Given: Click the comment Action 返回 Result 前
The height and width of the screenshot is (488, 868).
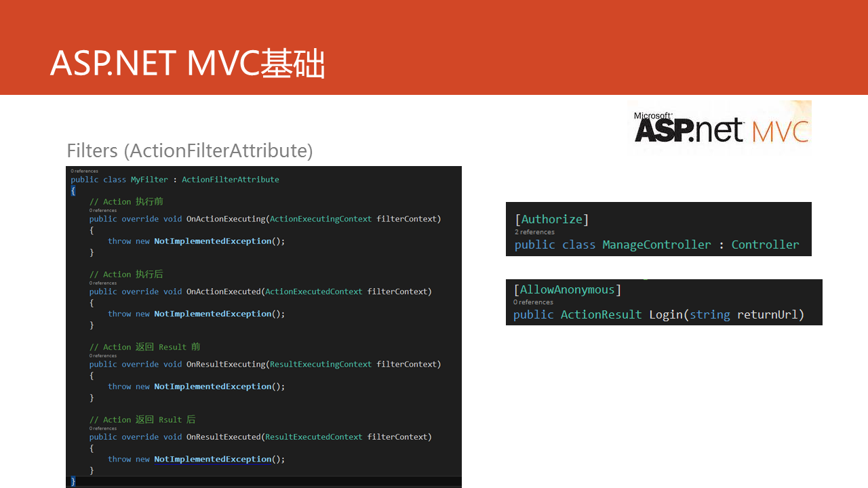Looking at the screenshot, I should point(145,346).
